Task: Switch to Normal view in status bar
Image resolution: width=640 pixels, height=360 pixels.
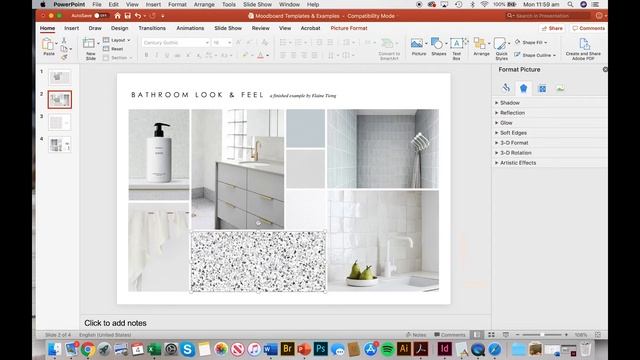Action: (x=476, y=335)
